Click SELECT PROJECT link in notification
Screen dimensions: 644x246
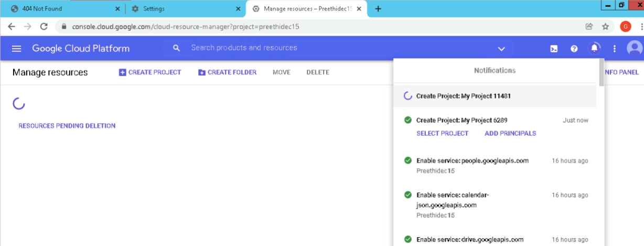click(x=442, y=133)
